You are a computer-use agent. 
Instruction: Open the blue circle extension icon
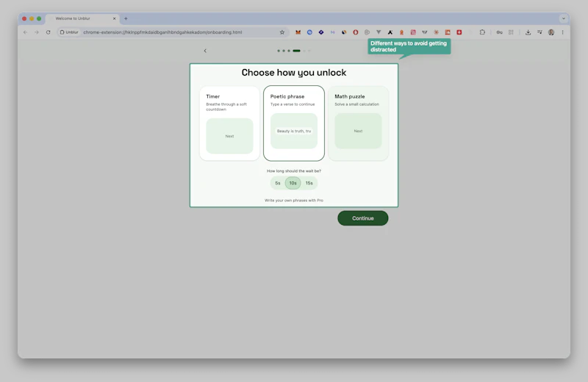(x=309, y=32)
